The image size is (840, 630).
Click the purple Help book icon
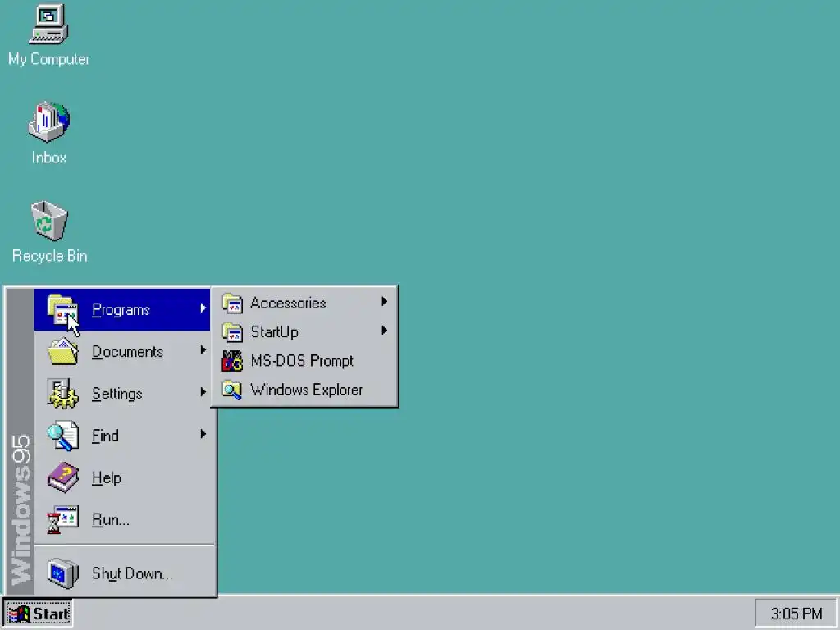point(62,477)
